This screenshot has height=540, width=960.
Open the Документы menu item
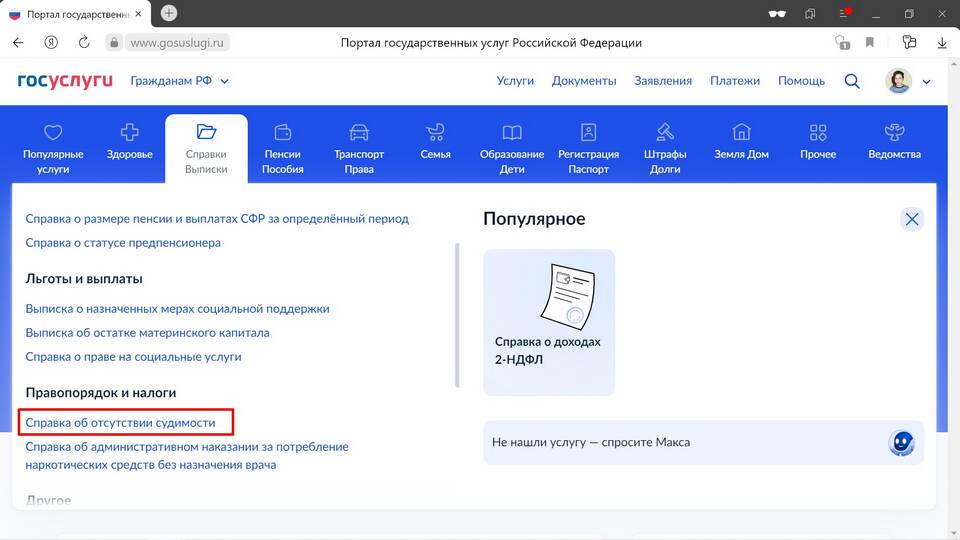pyautogui.click(x=584, y=81)
